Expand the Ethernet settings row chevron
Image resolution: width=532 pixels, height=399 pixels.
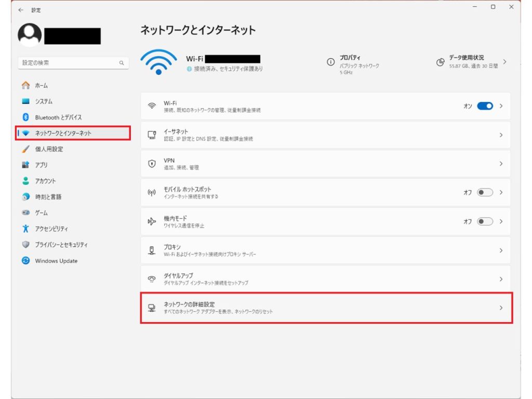[501, 135]
